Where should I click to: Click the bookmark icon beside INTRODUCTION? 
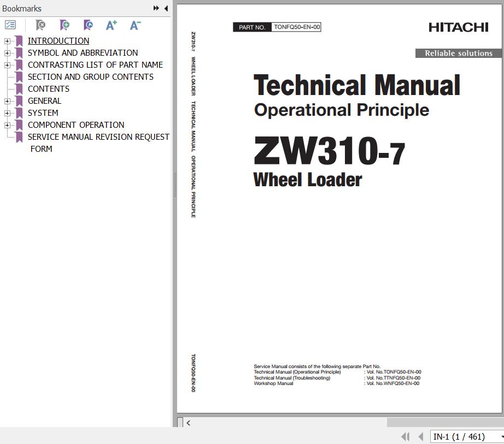tap(19, 41)
